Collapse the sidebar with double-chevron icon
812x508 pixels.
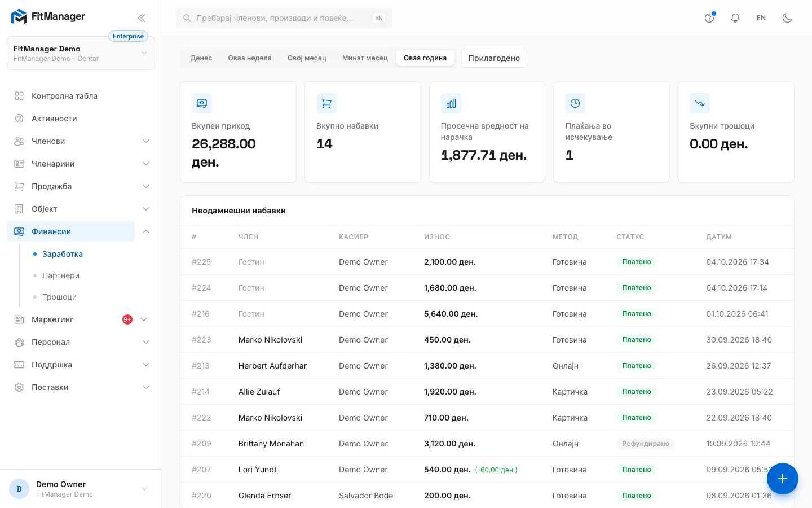click(x=142, y=18)
